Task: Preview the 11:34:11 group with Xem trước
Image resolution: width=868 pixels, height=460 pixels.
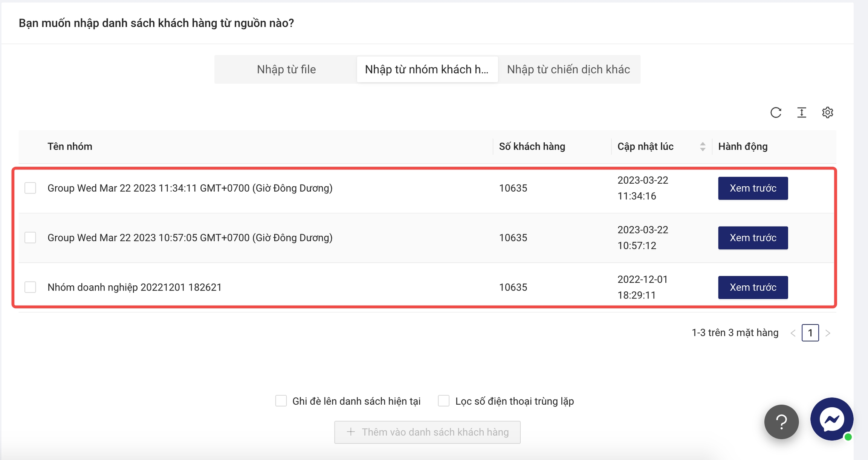Action: click(x=753, y=188)
